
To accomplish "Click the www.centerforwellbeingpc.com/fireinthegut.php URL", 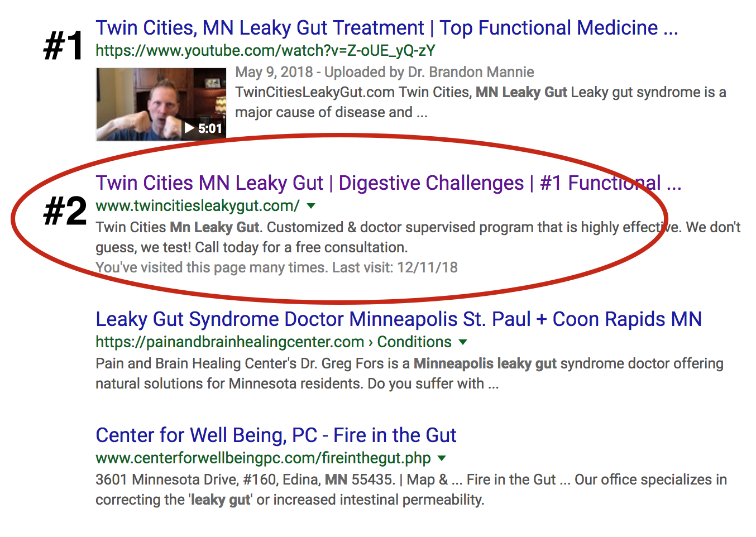I will pos(263,458).
